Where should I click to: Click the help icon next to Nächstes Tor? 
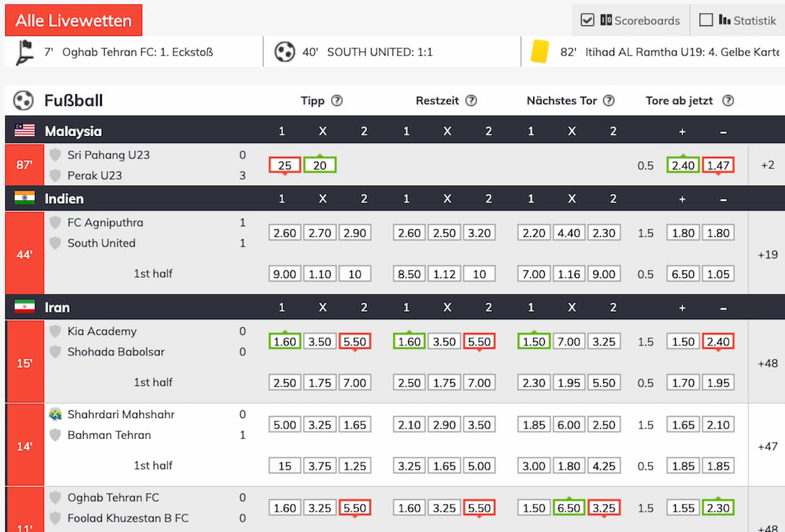coord(608,101)
